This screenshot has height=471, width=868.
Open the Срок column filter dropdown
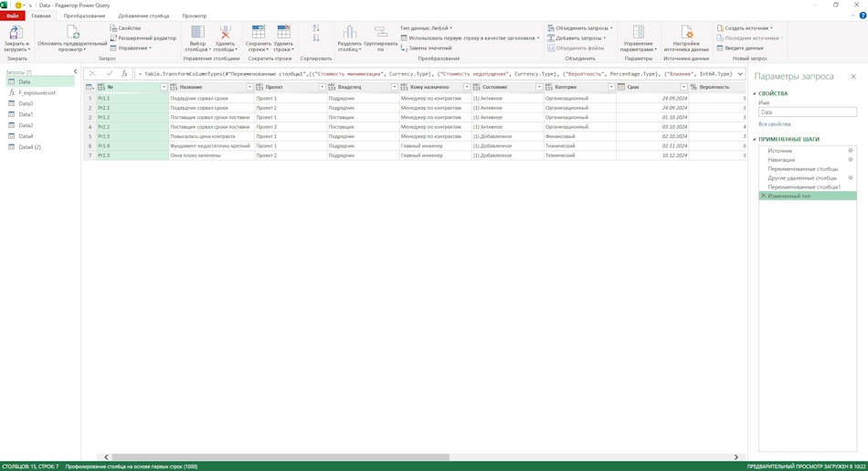point(683,87)
